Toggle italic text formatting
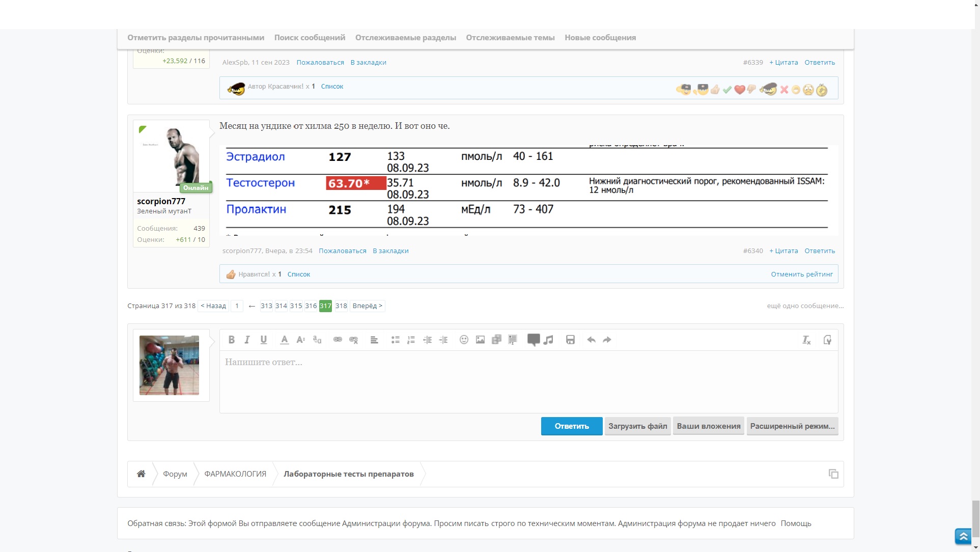This screenshot has height=552, width=980. 247,340
